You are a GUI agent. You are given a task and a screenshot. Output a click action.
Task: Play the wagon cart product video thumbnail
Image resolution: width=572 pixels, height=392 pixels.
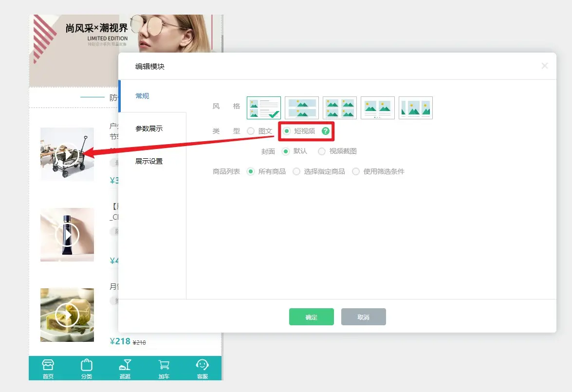pyautogui.click(x=67, y=154)
